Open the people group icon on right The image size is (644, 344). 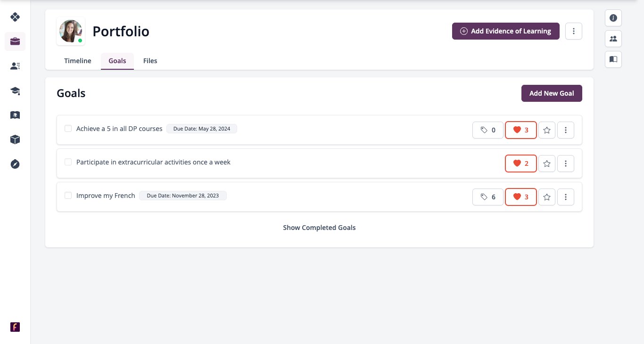pyautogui.click(x=613, y=39)
